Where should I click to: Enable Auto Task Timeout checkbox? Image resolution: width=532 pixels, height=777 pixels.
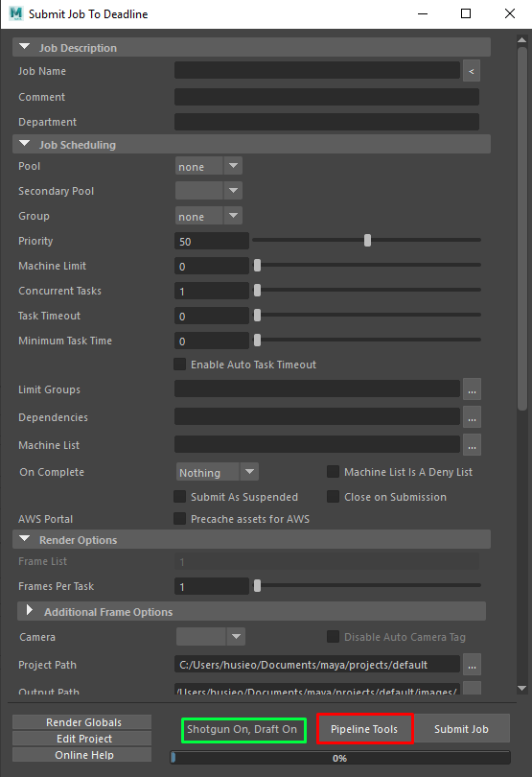180,365
